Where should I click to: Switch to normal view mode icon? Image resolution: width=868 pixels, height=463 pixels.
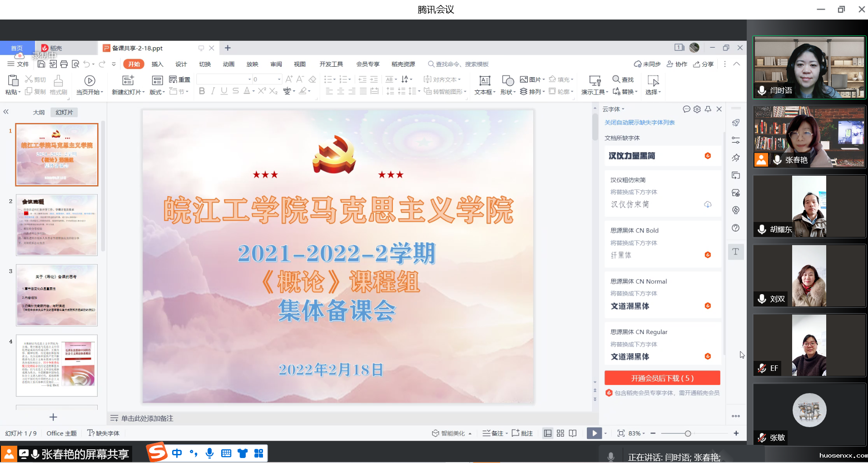(x=548, y=433)
